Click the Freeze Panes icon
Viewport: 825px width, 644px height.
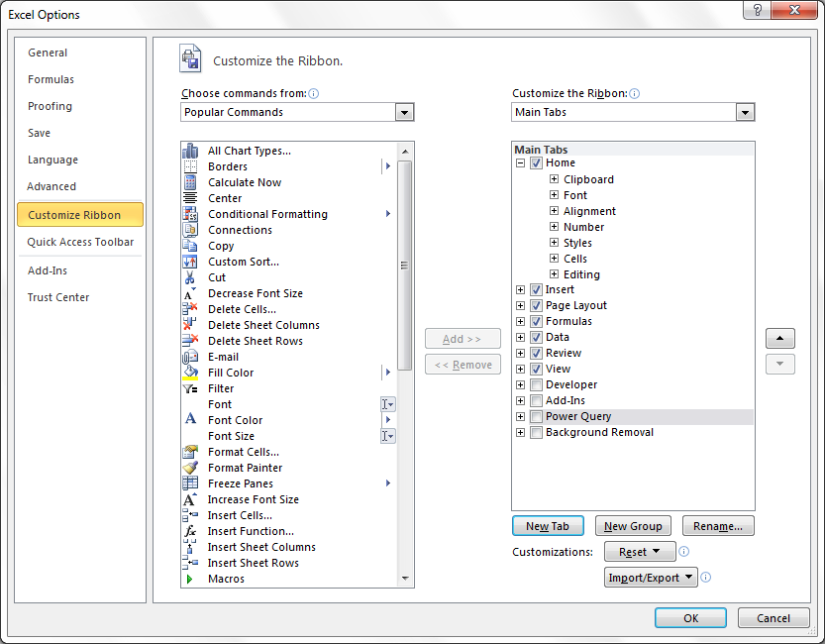point(190,483)
